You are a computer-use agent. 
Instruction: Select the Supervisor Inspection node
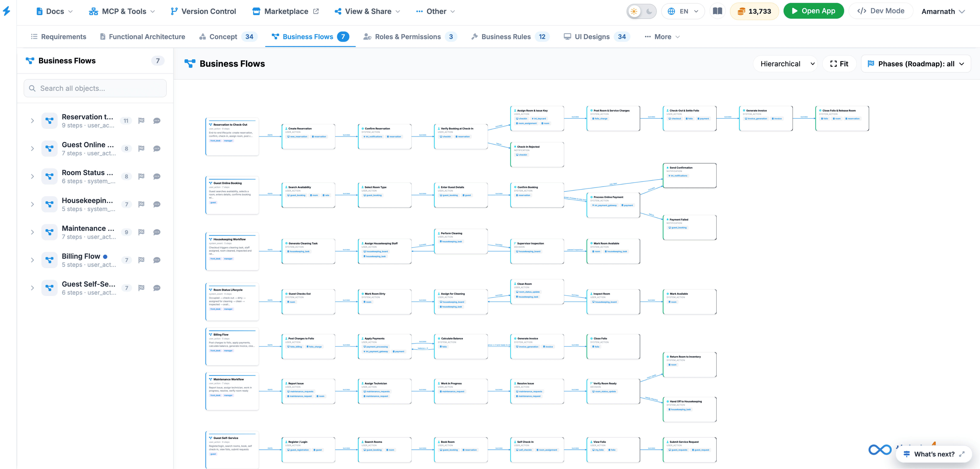pyautogui.click(x=537, y=251)
